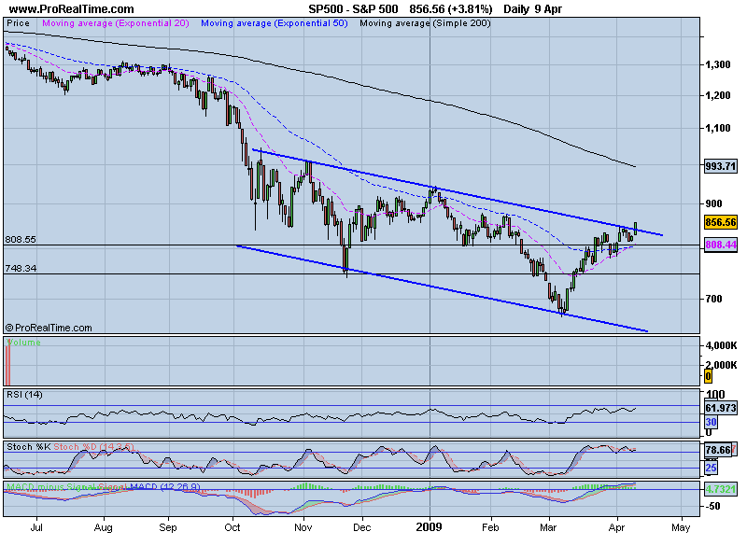Click the 2009 year axis label
Image resolution: width=747 pixels, height=560 pixels.
click(430, 527)
